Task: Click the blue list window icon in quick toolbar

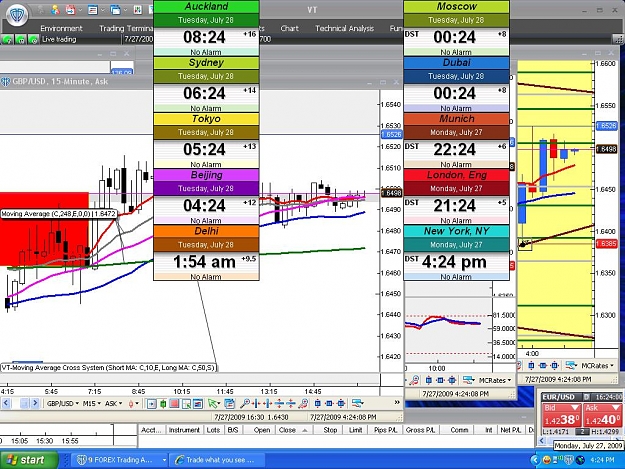Action: coord(92,10)
